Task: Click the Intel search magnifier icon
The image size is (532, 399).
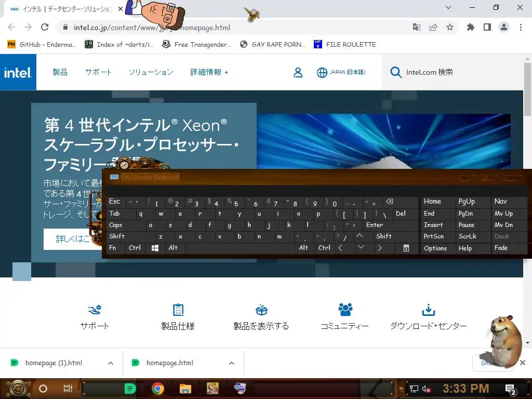Action: [x=395, y=72]
